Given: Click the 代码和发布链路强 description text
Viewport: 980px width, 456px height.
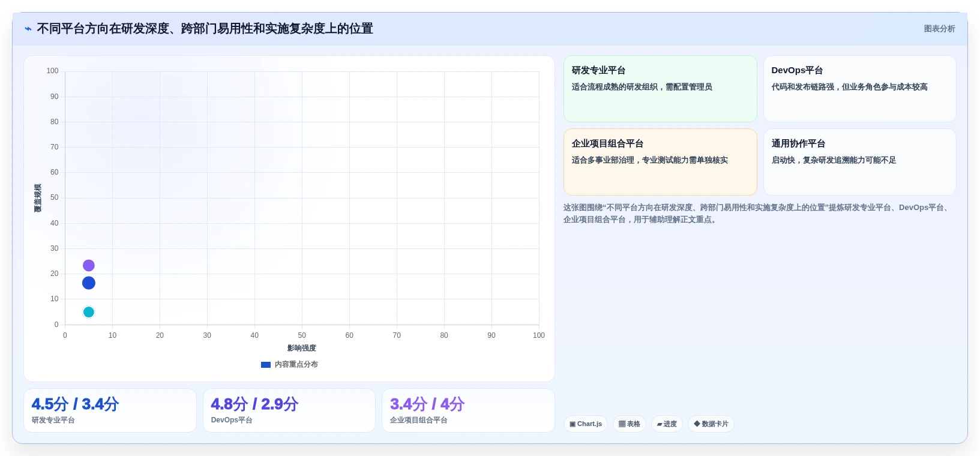Looking at the screenshot, I should pos(849,87).
